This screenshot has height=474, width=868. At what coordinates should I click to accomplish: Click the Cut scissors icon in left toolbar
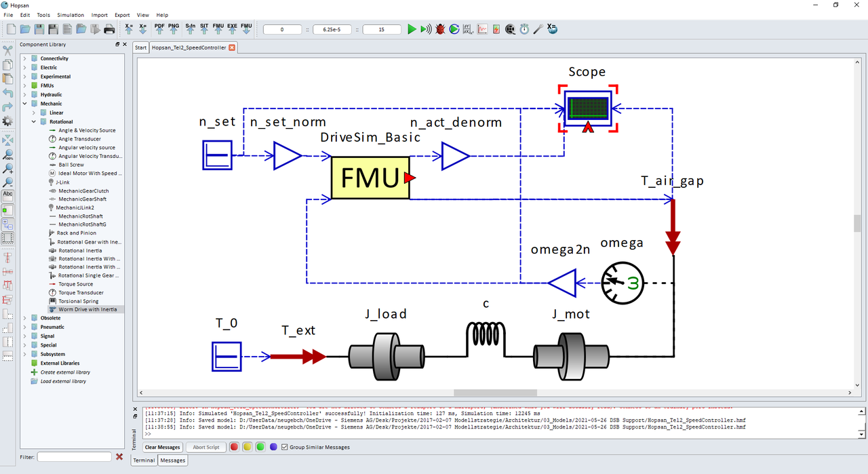[x=7, y=50]
